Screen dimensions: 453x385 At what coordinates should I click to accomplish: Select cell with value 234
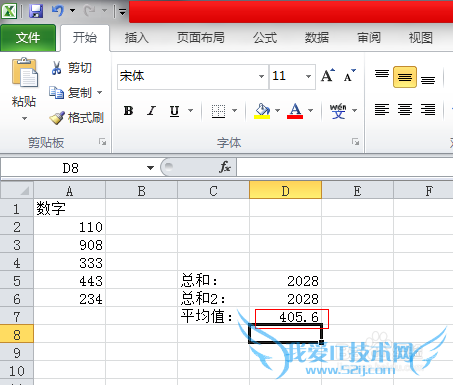[69, 299]
